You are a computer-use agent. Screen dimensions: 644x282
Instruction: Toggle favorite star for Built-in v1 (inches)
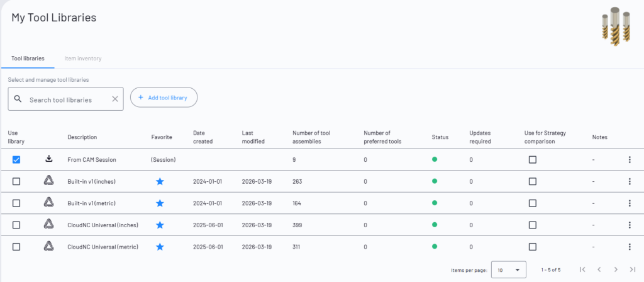coord(160,181)
